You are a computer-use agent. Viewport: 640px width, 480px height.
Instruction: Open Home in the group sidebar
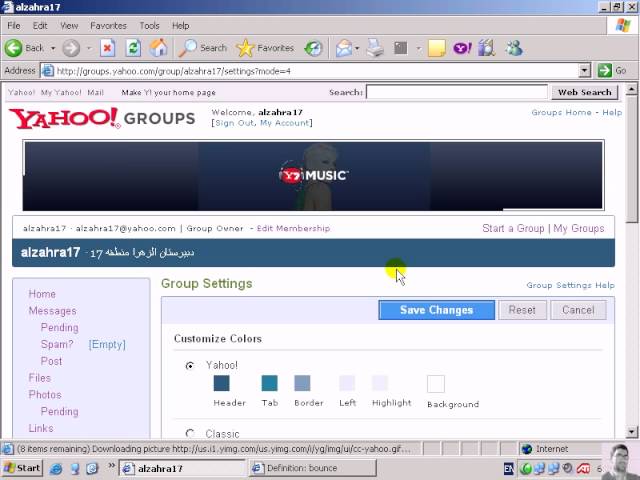click(x=42, y=294)
